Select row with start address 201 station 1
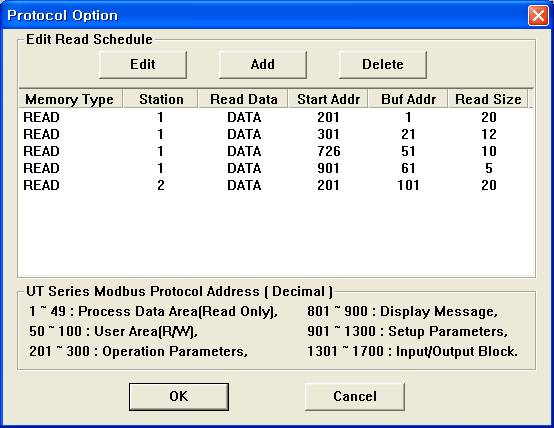 (x=276, y=117)
